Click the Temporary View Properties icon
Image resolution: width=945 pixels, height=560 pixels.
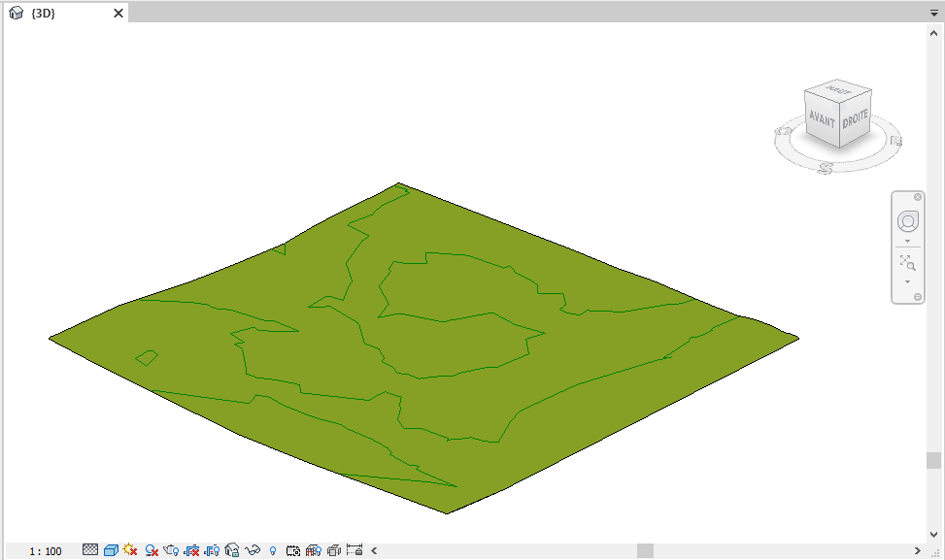point(292,550)
